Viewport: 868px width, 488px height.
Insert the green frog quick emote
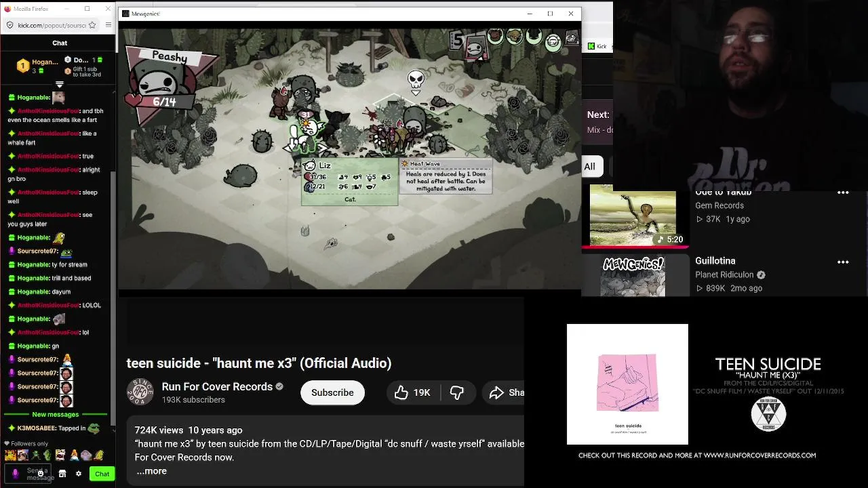pyautogui.click(x=35, y=455)
